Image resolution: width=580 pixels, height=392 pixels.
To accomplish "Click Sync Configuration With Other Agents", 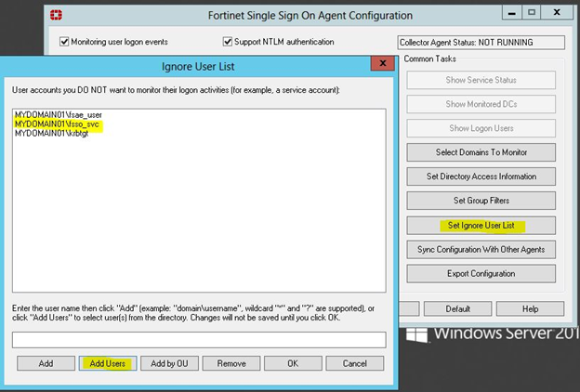I will coord(481,250).
